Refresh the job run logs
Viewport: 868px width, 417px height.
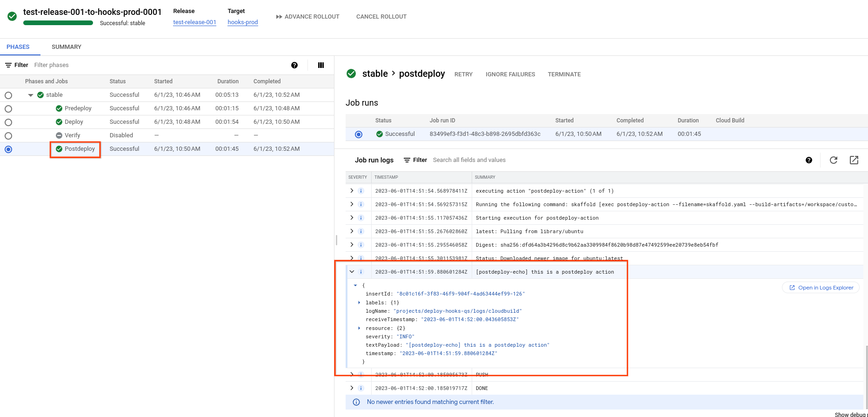pyautogui.click(x=834, y=160)
